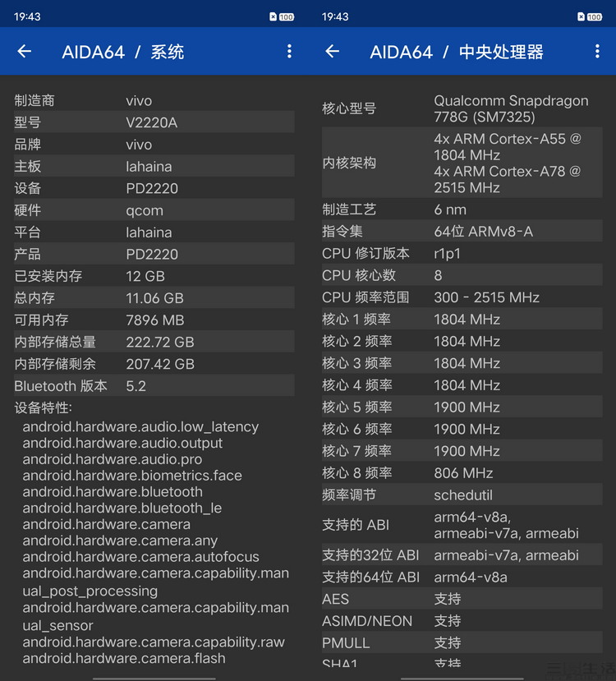The width and height of the screenshot is (616, 681).
Task: Select the 品牌 vivo row
Action: [154, 145]
